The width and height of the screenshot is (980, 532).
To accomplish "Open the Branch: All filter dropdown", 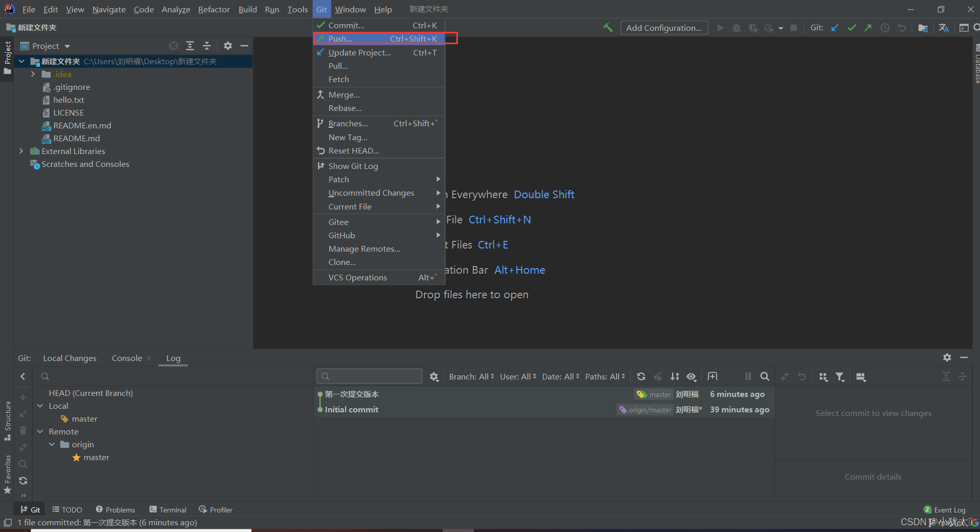I will [471, 376].
